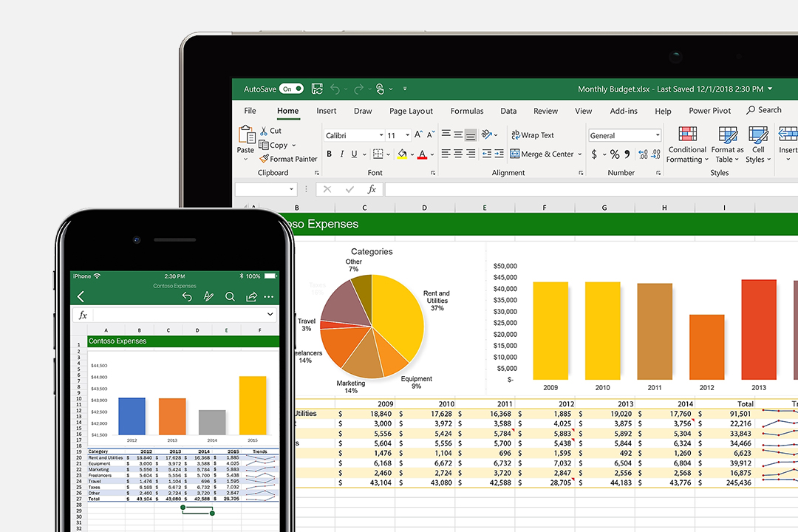This screenshot has width=798, height=532.
Task: Expand the Fill Color dropdown arrow
Action: coord(411,154)
